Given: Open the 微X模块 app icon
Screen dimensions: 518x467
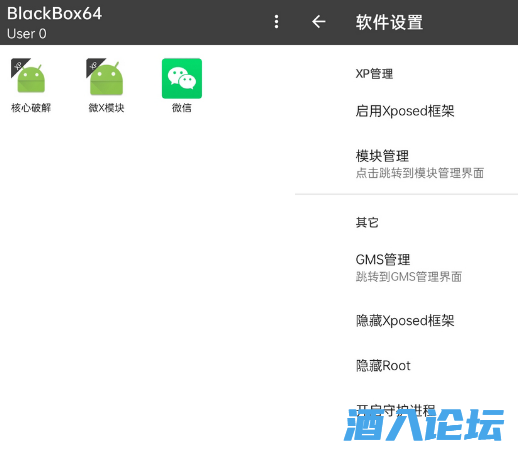Looking at the screenshot, I should pyautogui.click(x=106, y=78).
